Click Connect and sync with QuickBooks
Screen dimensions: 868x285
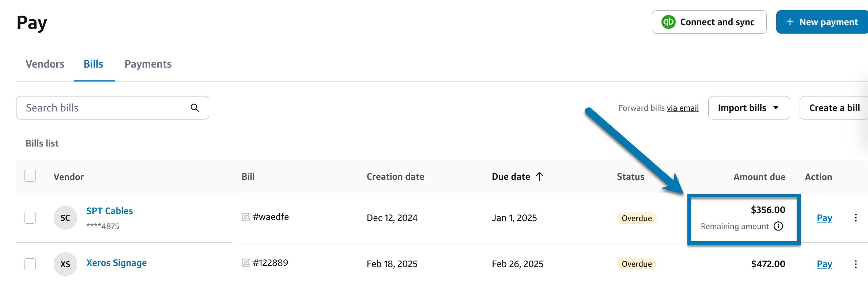pyautogui.click(x=709, y=22)
